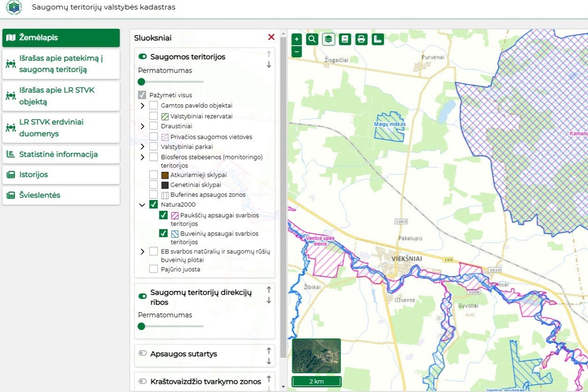The image size is (588, 392).
Task: Expand the Draustiniai group
Action: (x=142, y=126)
